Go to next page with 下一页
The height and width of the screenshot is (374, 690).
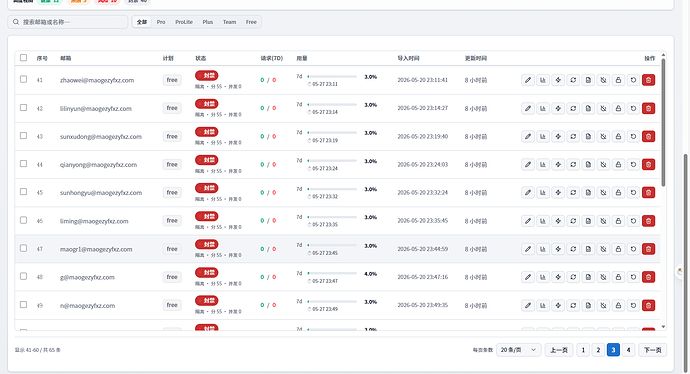[653, 350]
